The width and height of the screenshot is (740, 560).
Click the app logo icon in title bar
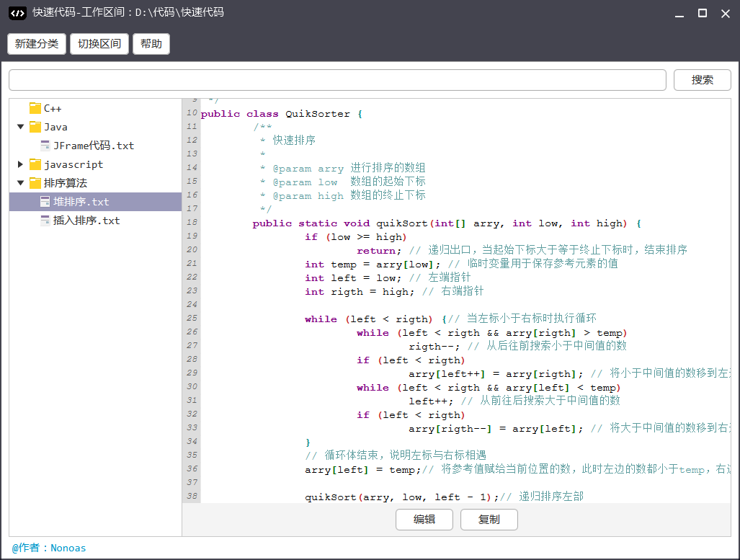tap(17, 13)
